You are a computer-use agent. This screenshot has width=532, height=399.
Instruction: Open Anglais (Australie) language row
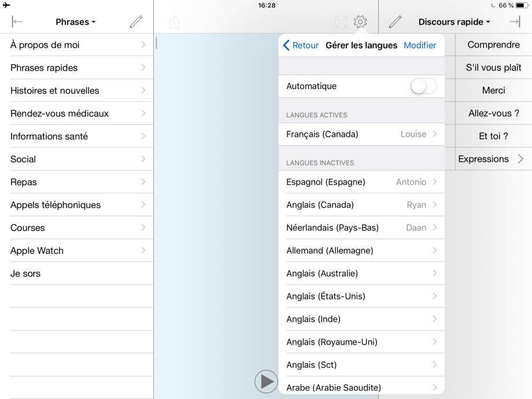click(x=361, y=273)
